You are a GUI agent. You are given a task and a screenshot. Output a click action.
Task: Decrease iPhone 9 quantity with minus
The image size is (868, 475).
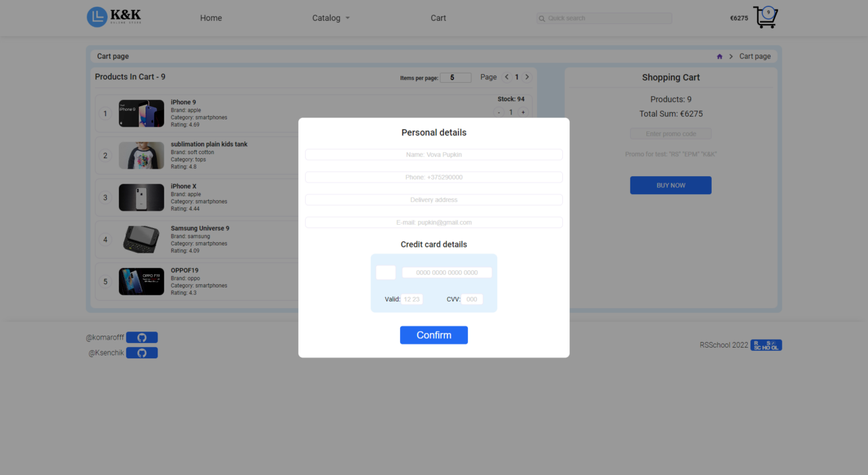point(499,112)
